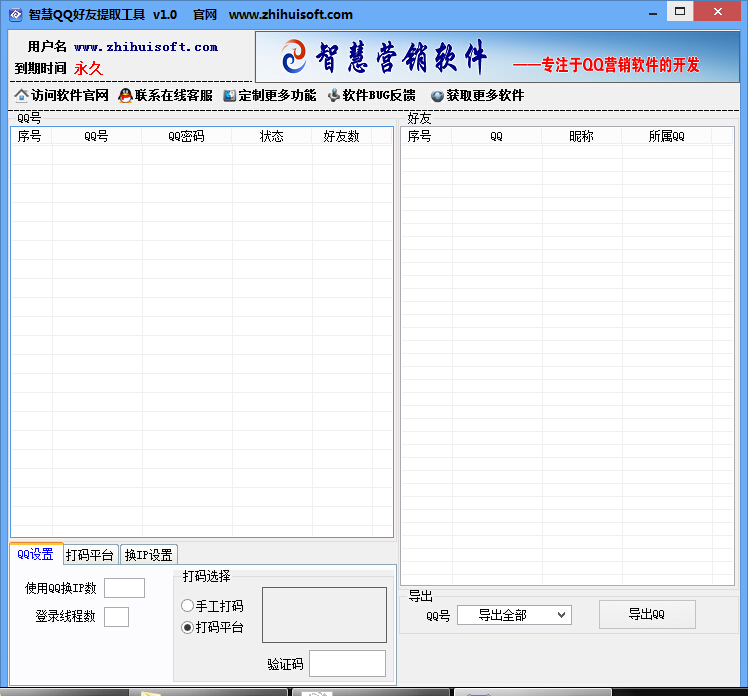Select the 打码平台 radio button

coord(187,628)
